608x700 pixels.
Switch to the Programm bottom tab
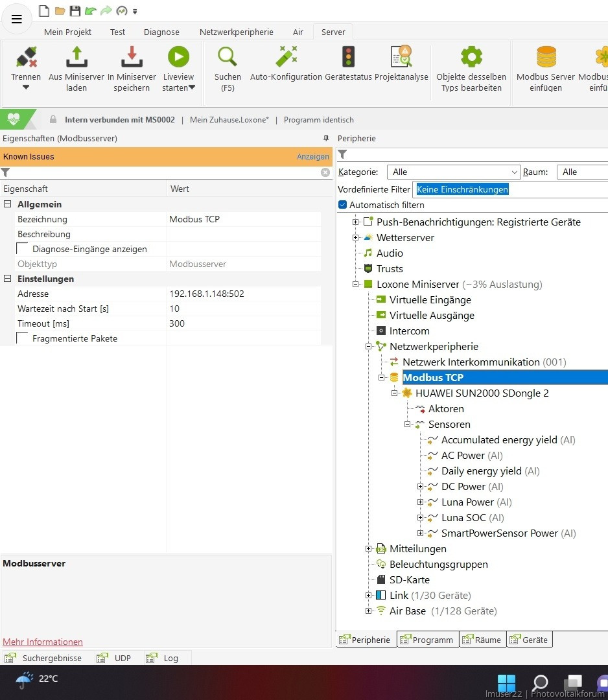[428, 640]
